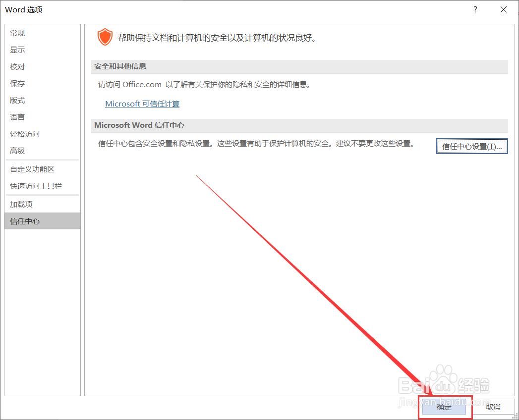Select 显示 in the sidebar
Screen dimensions: 519x420
[x=42, y=50]
